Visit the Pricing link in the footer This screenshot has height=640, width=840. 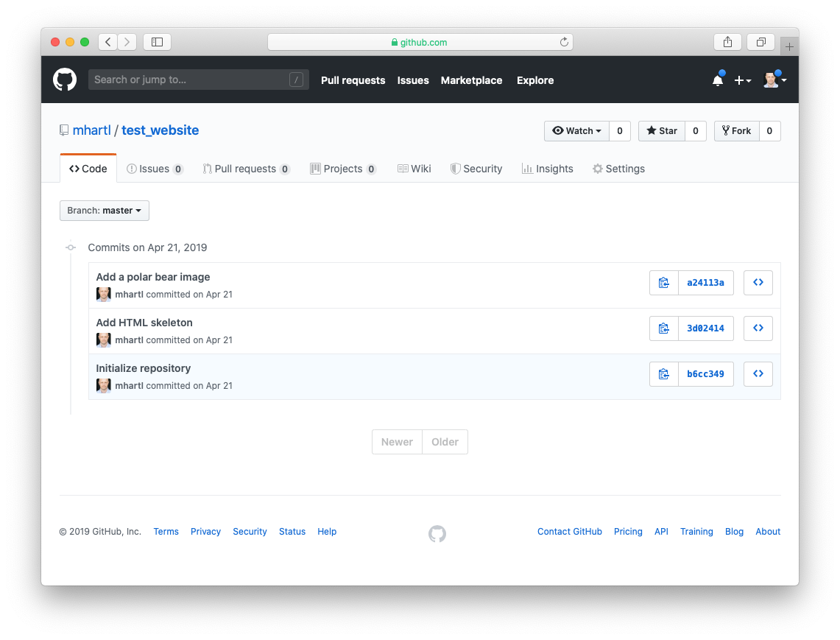pyautogui.click(x=628, y=531)
